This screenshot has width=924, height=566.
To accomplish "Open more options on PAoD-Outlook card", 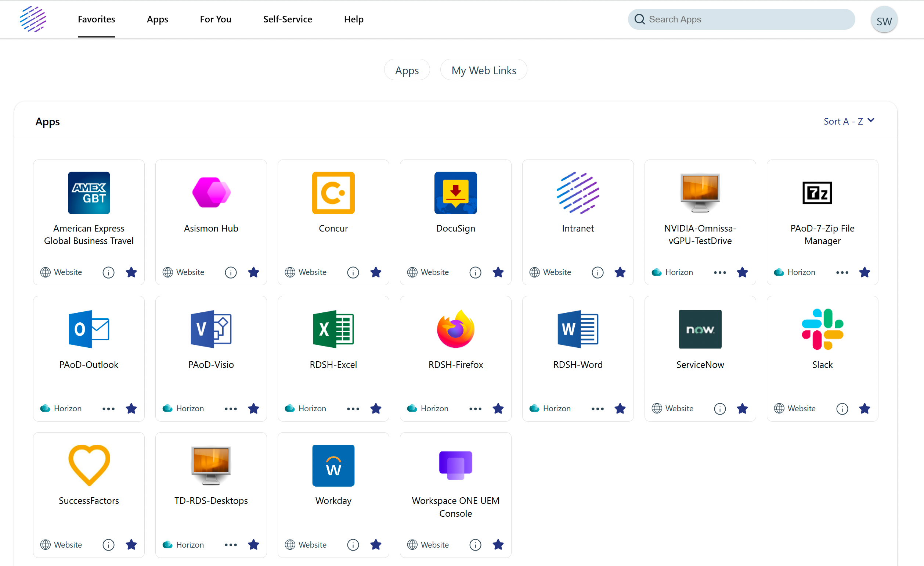I will [x=108, y=408].
